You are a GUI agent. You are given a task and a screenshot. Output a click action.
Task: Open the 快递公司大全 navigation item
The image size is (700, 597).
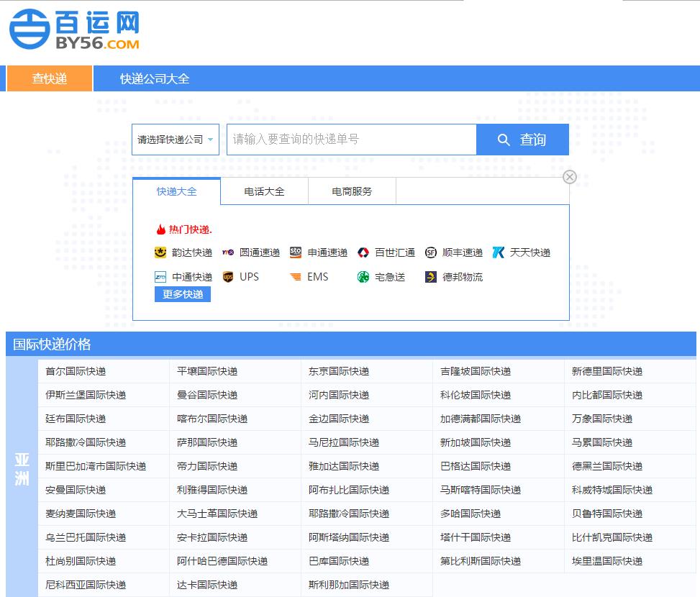pos(155,78)
